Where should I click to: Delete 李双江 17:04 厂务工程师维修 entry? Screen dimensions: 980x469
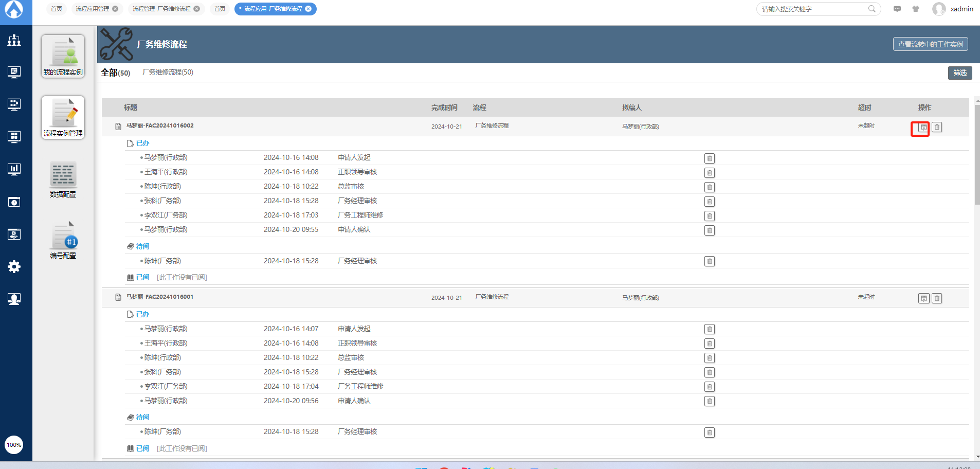[x=710, y=387]
